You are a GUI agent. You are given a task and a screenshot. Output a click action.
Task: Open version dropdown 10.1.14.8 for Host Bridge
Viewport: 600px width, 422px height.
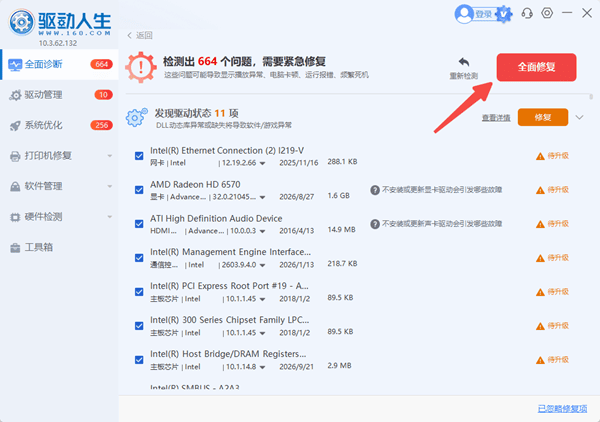[x=262, y=367]
